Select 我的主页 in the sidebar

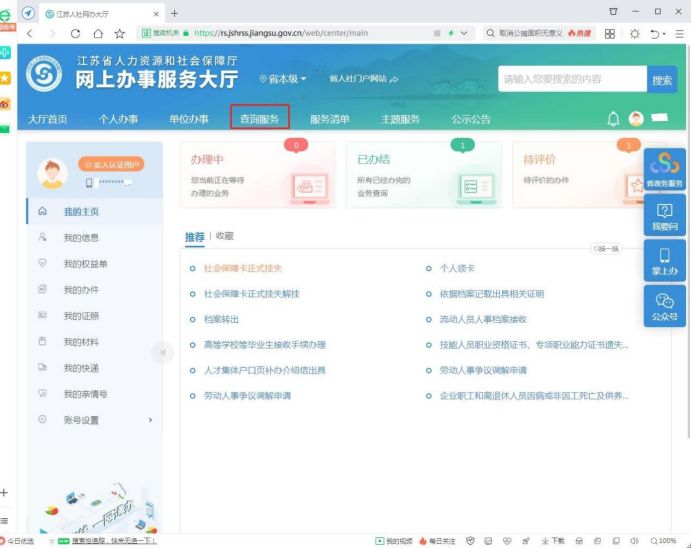(95, 211)
